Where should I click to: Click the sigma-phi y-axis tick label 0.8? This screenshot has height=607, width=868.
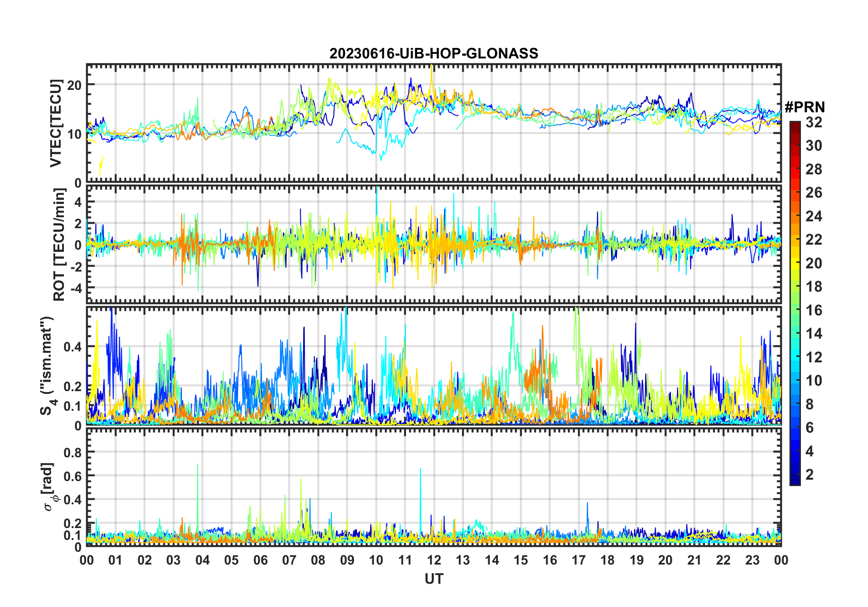[72, 452]
